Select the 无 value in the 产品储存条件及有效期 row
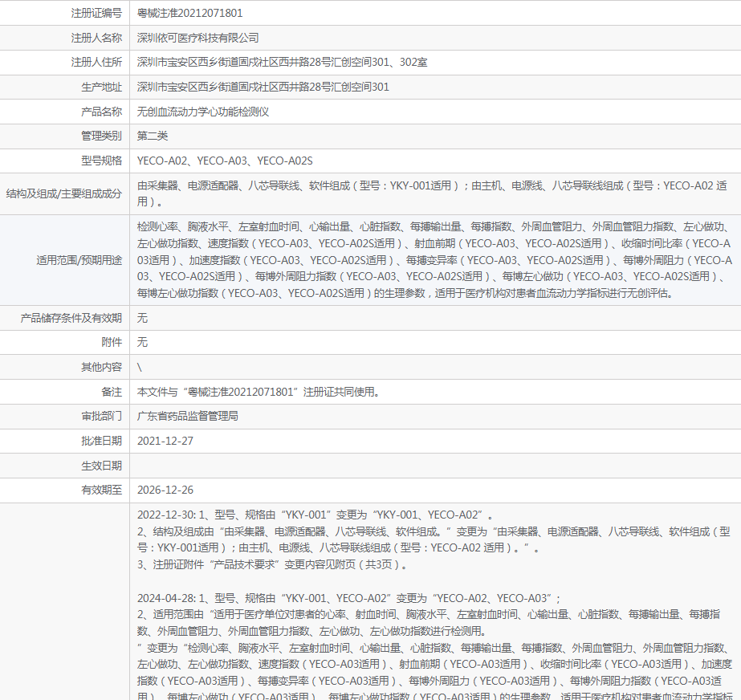Image resolution: width=741 pixels, height=700 pixels. [142, 318]
